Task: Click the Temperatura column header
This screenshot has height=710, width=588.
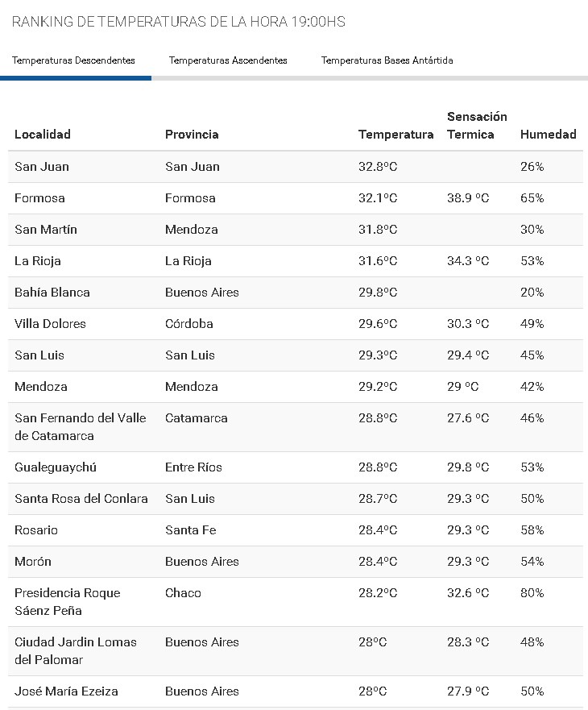Action: pos(395,135)
